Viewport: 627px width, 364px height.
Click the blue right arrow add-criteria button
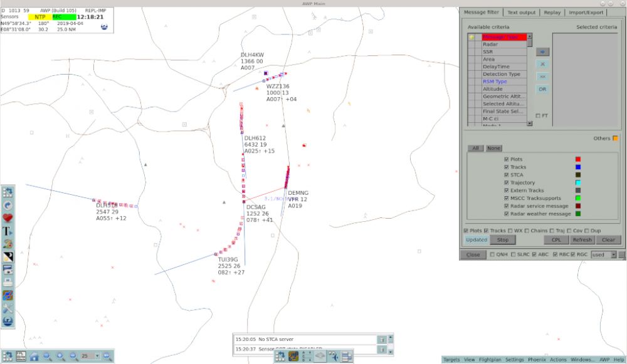[x=542, y=52]
